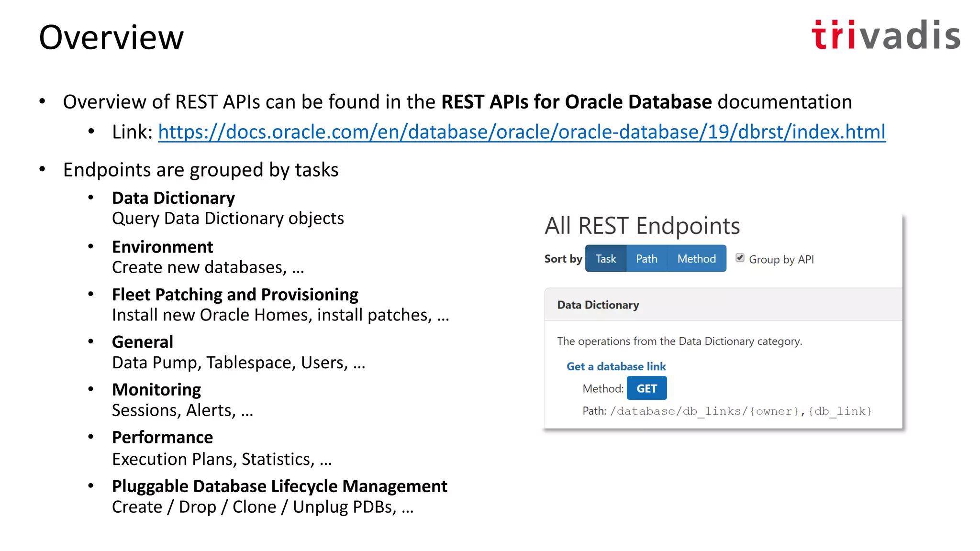Select the Task sort button
The image size is (980, 551).
click(605, 259)
